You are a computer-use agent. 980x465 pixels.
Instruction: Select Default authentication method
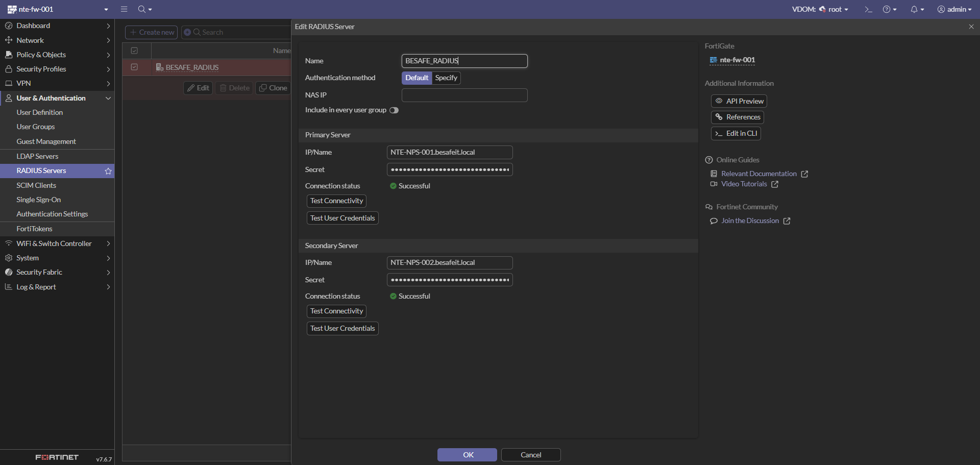point(417,78)
